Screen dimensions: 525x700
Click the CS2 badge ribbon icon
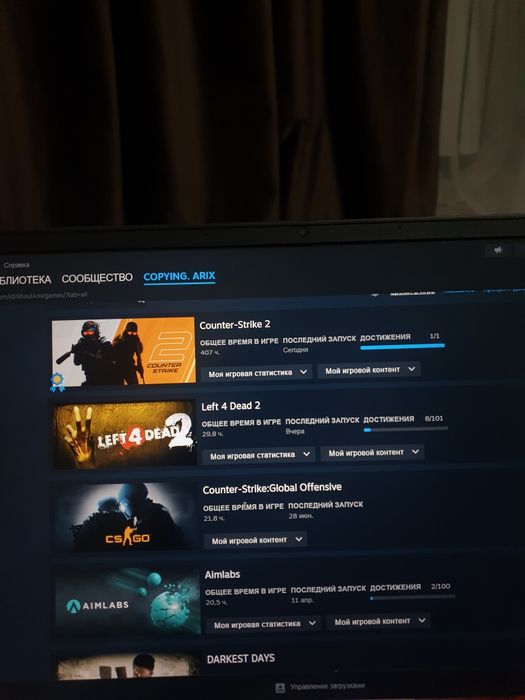coord(57,382)
